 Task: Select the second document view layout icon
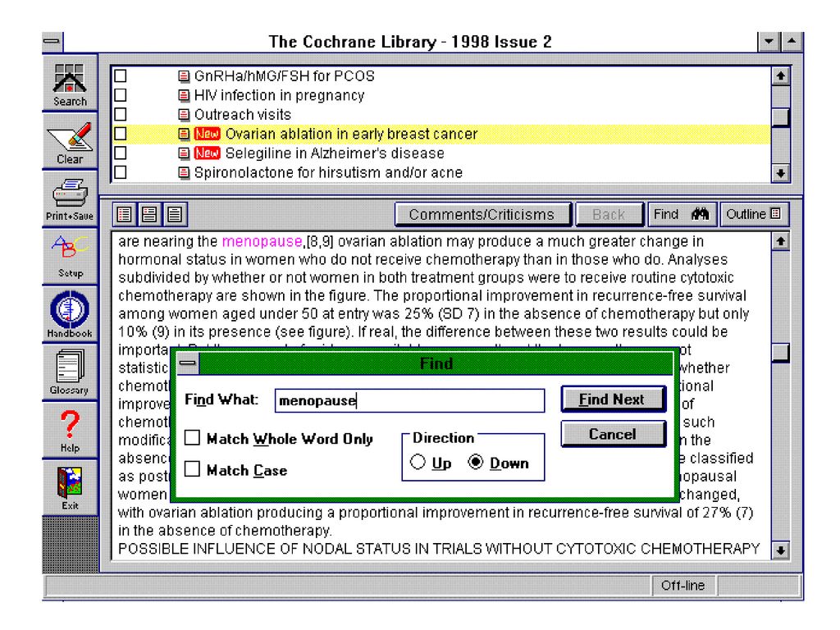tap(149, 214)
